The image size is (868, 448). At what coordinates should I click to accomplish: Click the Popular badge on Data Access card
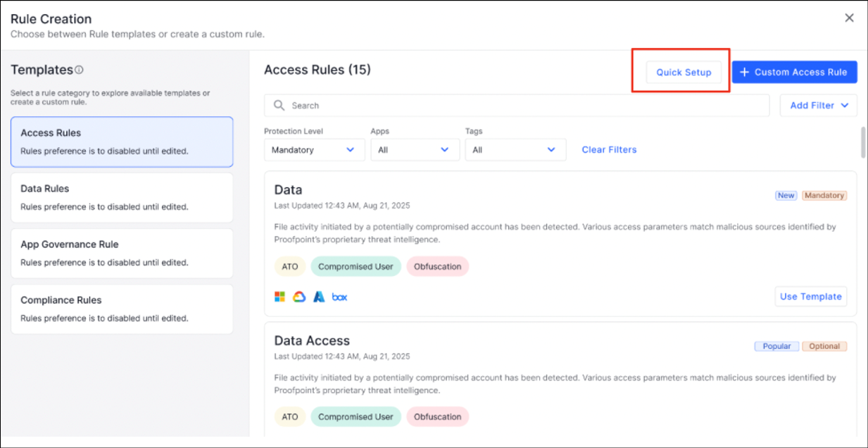pos(776,346)
